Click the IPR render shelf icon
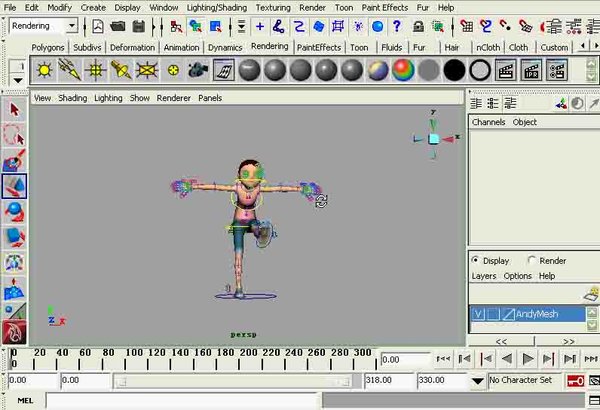This screenshot has width=600, height=410. [x=531, y=69]
